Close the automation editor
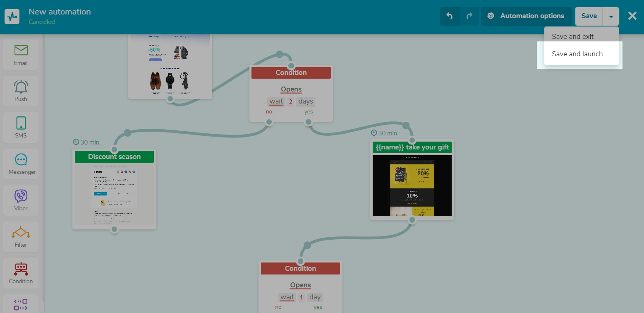644x313 pixels. [632, 16]
